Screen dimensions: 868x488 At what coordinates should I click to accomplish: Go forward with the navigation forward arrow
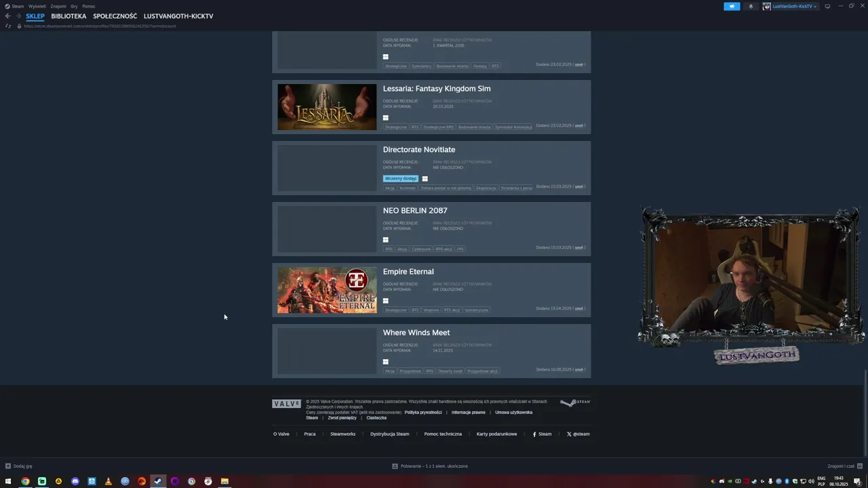[x=18, y=16]
